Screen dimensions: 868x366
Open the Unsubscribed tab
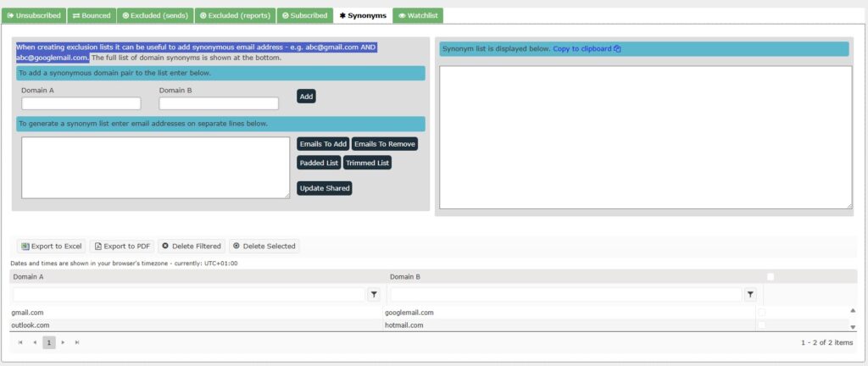tap(33, 15)
